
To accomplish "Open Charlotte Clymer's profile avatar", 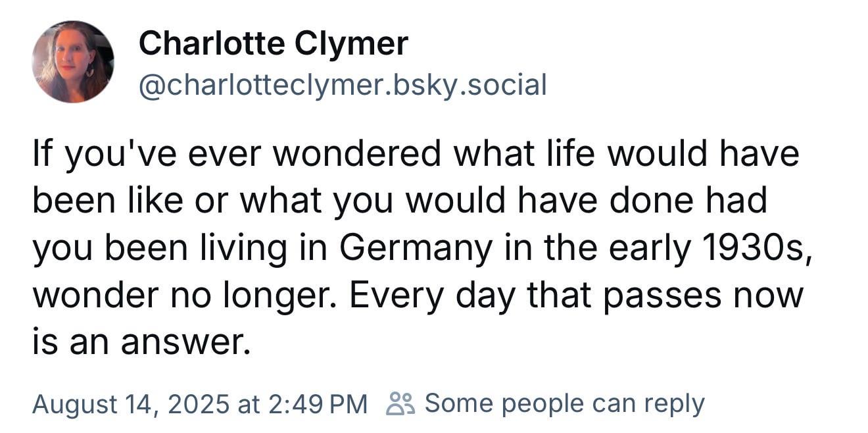I will (x=72, y=62).
